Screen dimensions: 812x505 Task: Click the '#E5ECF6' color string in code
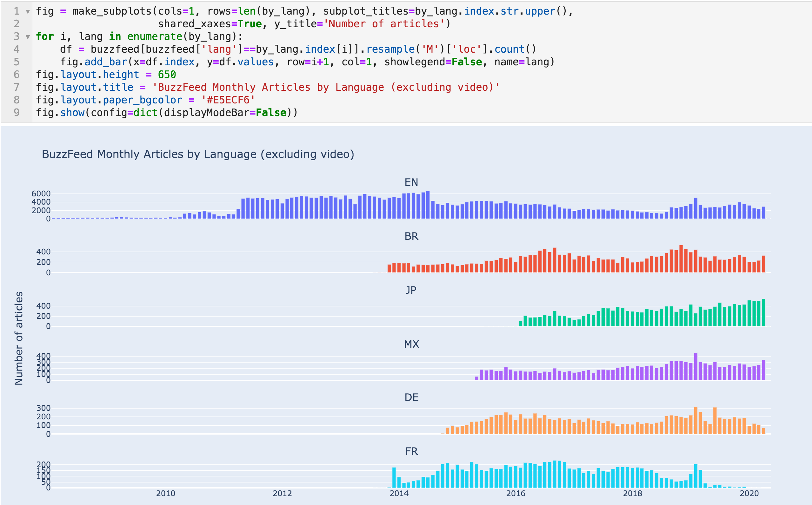(228, 100)
